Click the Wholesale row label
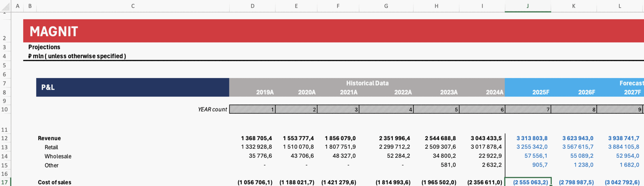This screenshot has height=186, width=644. pos(58,156)
